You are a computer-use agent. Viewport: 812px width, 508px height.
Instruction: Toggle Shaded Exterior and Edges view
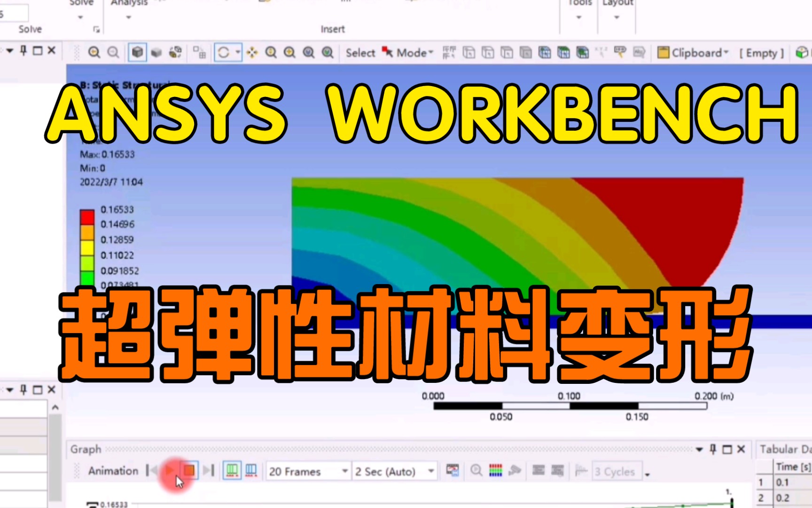[137, 52]
